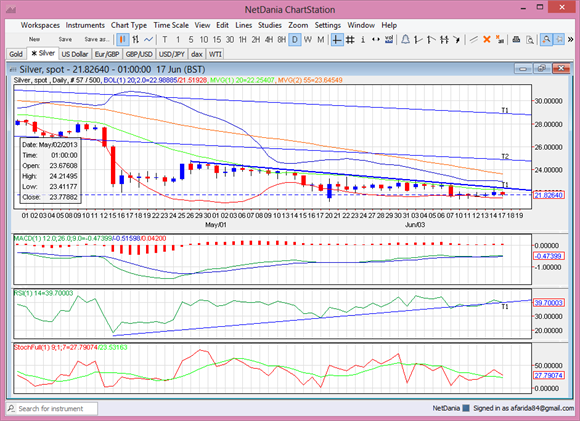Click the Save button

65,39
